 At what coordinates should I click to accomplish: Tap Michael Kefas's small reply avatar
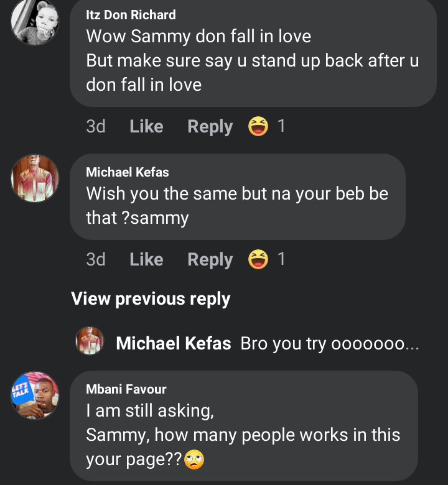pos(90,341)
